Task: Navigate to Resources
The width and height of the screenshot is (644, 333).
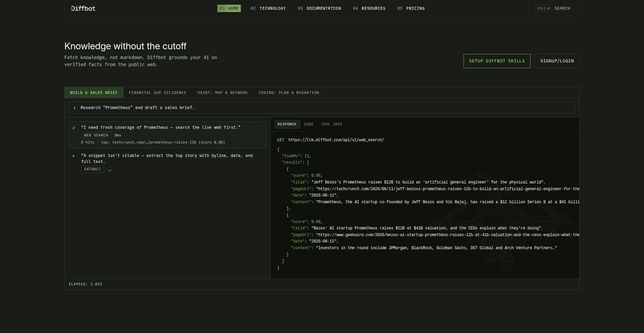Action: (x=369, y=8)
